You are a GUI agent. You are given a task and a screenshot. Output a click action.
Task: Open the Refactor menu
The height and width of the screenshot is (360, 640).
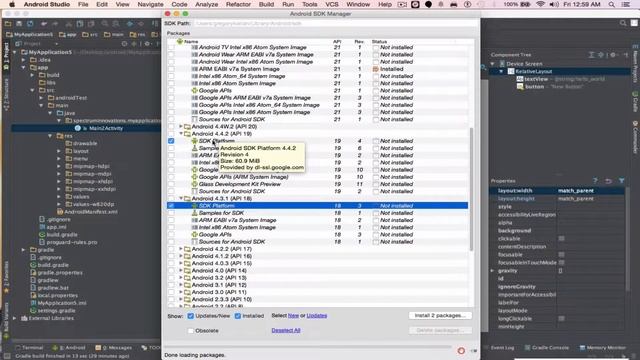tap(238, 4)
